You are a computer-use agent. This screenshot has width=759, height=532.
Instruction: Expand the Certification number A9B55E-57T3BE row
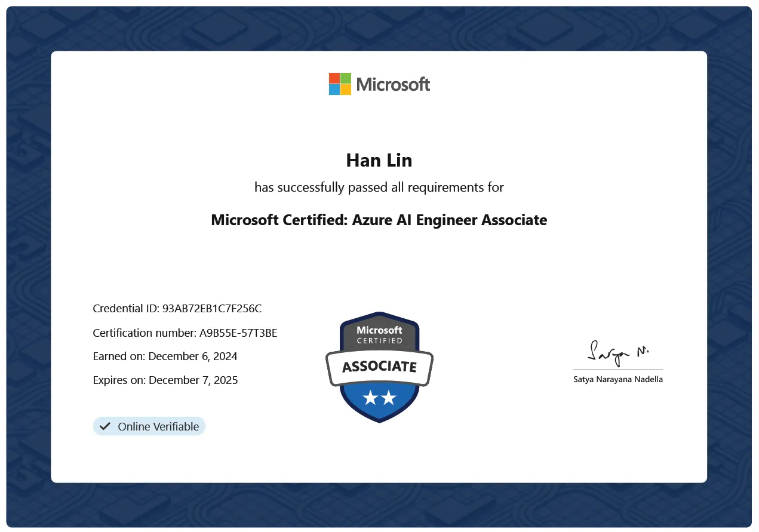185,333
